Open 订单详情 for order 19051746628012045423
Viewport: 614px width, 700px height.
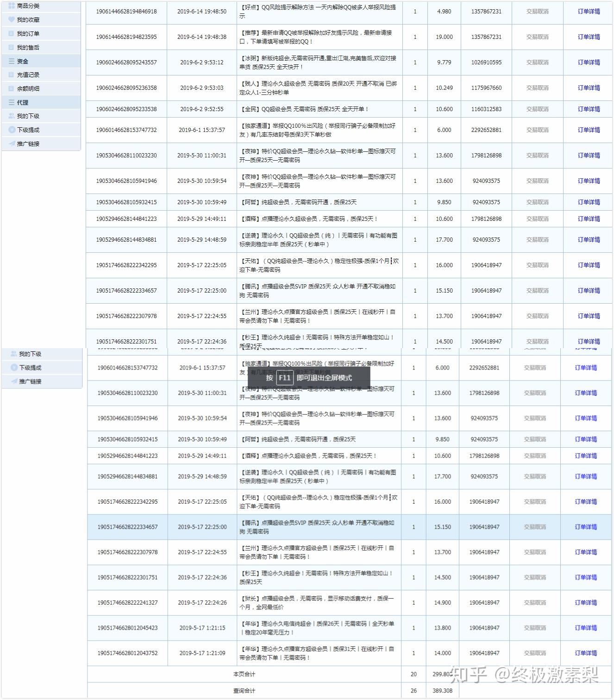click(x=586, y=628)
